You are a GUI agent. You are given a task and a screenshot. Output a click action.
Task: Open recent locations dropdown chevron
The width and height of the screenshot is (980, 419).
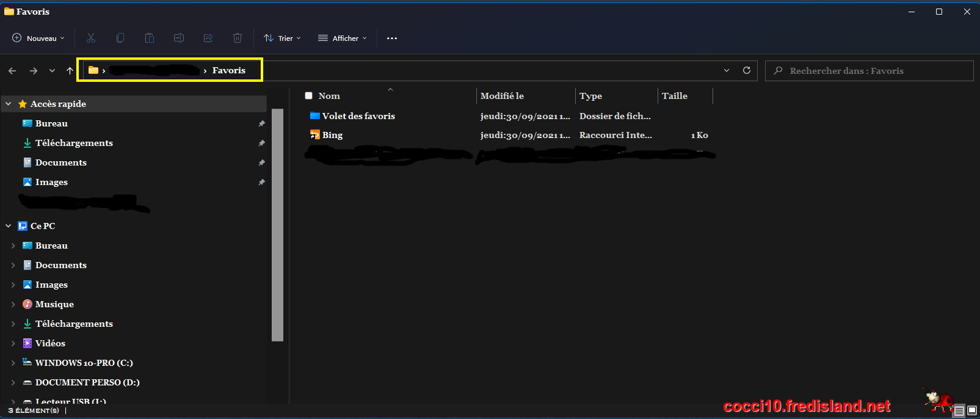coord(52,71)
